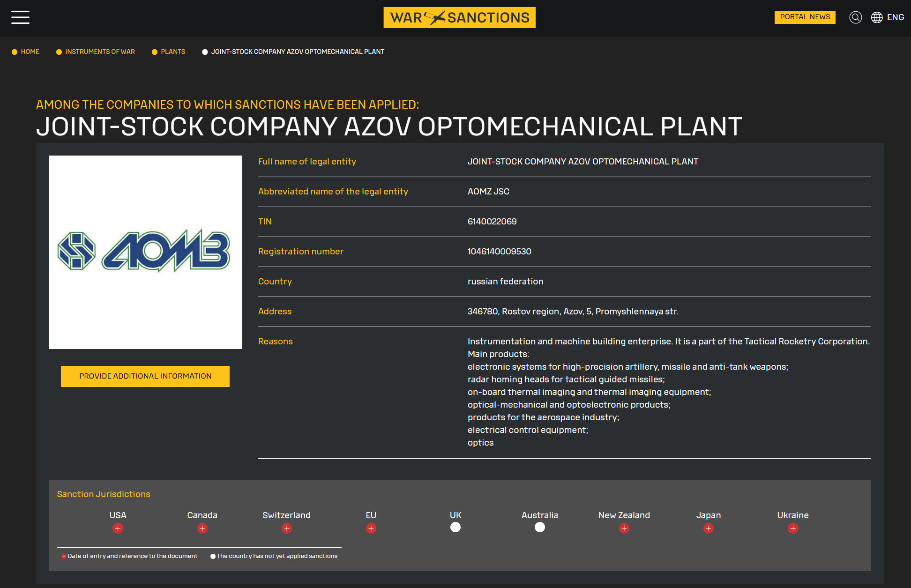Screen dimensions: 911x588
Task: Click the address value in Azov
Action: point(573,312)
